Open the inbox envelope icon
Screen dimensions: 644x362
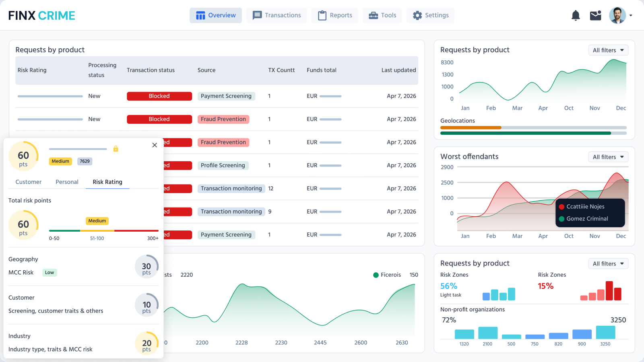[595, 15]
